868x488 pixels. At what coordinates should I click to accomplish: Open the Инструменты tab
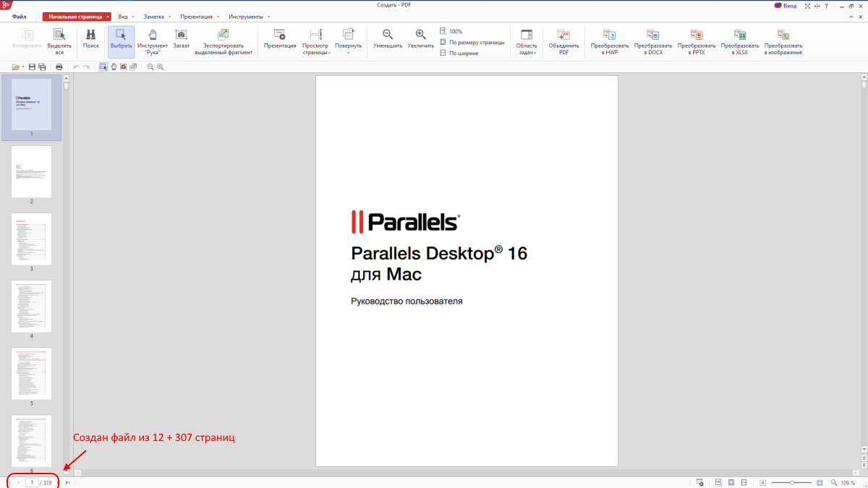pos(245,16)
